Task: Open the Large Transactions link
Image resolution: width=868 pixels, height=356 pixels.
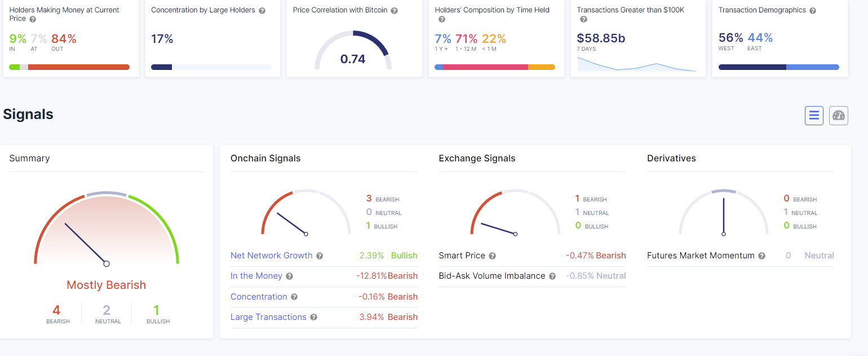Action: pos(268,317)
